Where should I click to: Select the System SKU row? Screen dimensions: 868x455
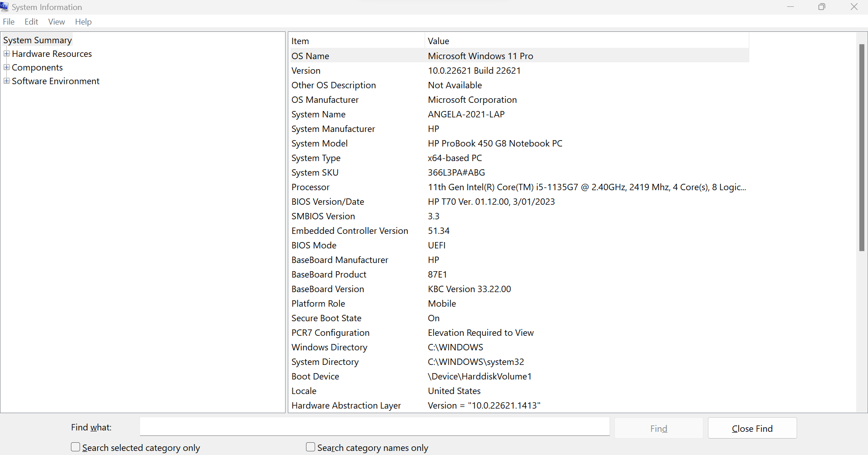coord(520,172)
